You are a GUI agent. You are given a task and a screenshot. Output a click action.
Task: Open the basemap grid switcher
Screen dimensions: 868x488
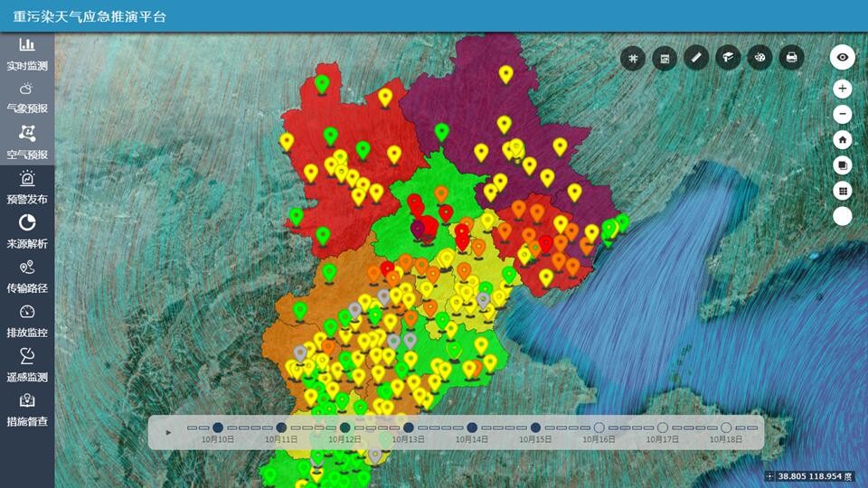point(843,191)
